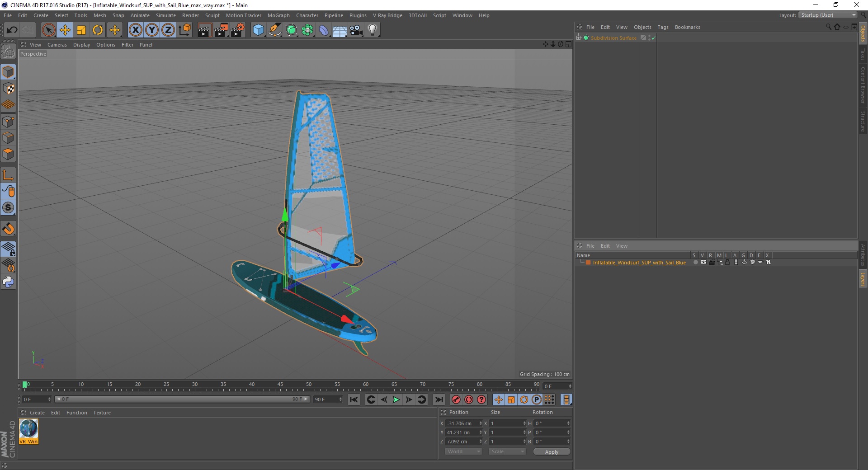
Task: Open the Scale size-mode dropdown
Action: pyautogui.click(x=507, y=451)
